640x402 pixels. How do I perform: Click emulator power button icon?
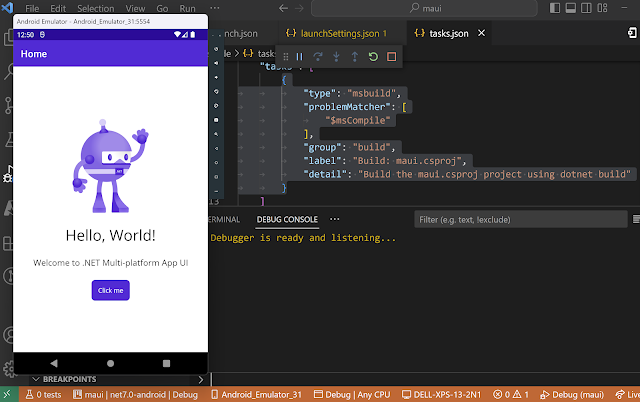(216, 49)
